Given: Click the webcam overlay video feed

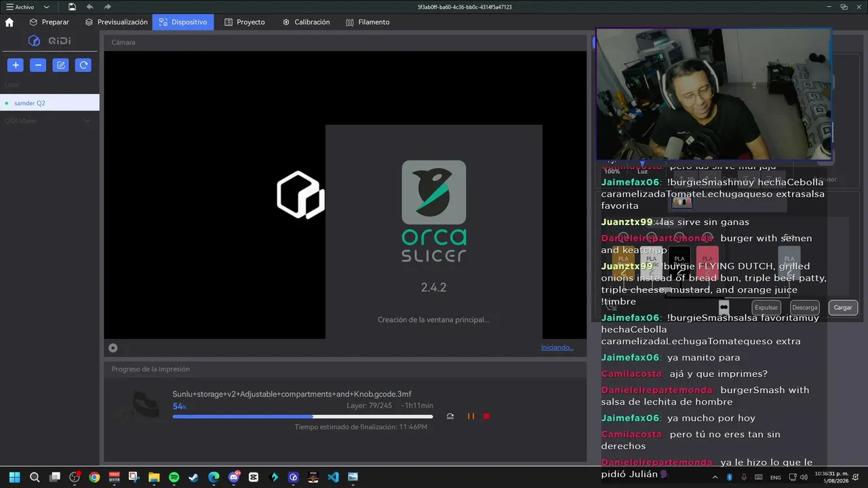Looking at the screenshot, I should (x=713, y=94).
